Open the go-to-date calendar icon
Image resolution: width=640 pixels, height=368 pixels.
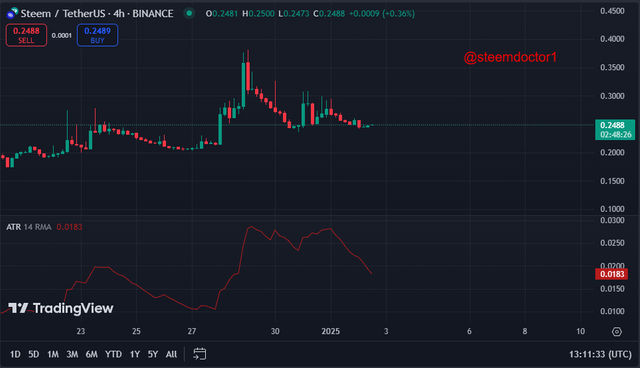[x=199, y=354]
